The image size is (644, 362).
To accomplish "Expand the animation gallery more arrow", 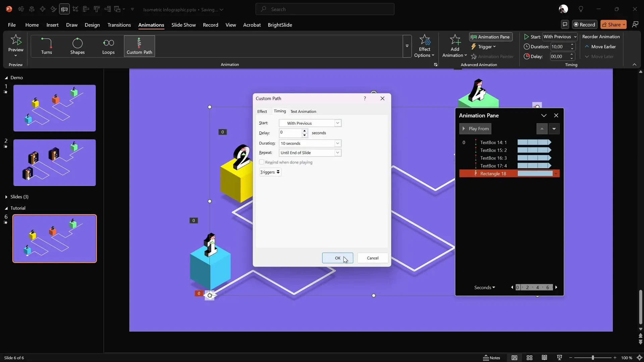I will coord(407,46).
